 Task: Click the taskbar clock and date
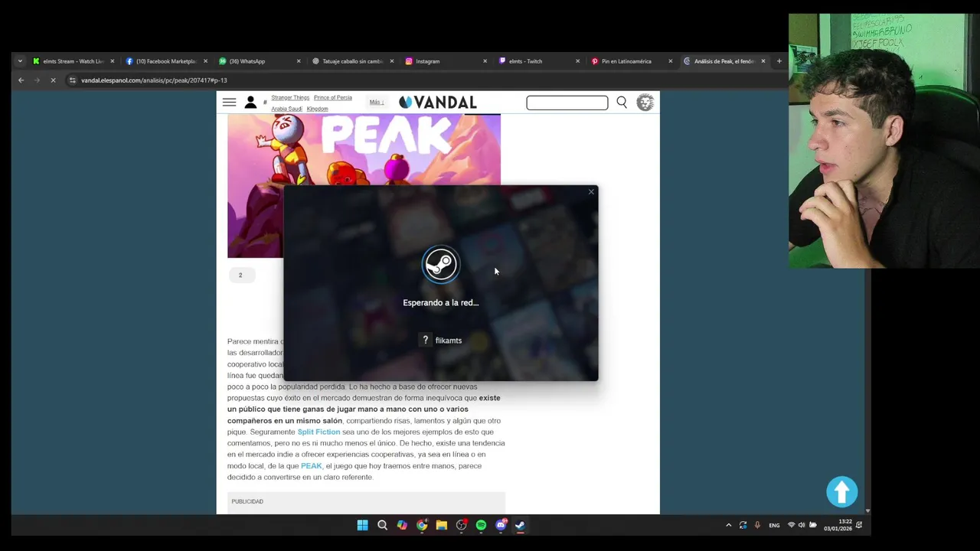838,525
